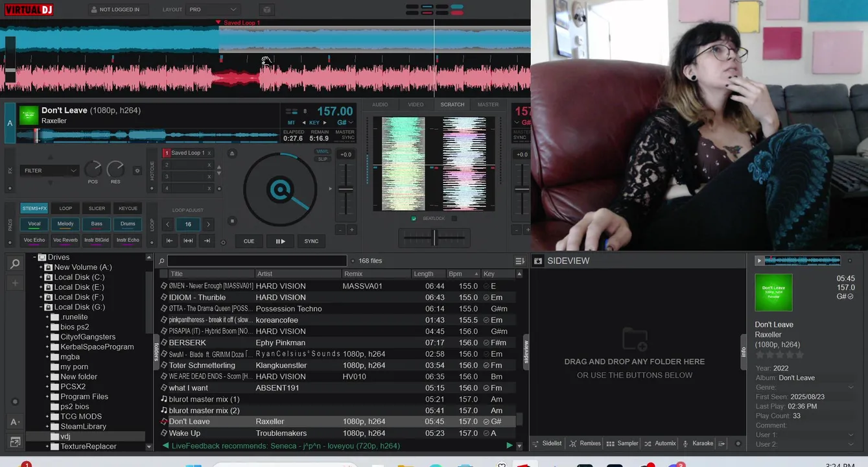Go to next LiveFeedback recommendation arrow
The height and width of the screenshot is (467, 868).
[510, 446]
